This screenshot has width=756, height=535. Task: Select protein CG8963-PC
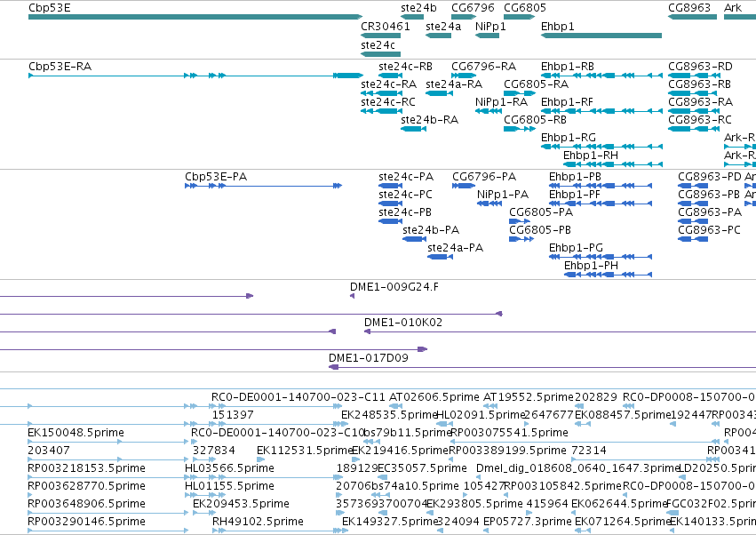coord(709,230)
